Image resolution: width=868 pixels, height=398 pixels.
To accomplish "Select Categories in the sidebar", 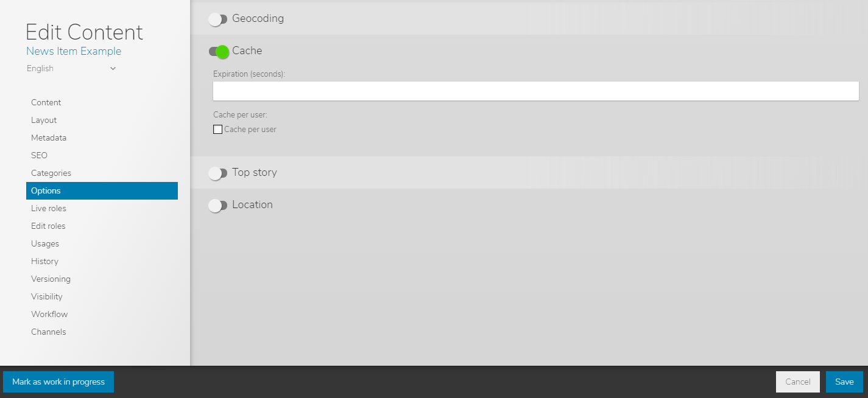I will [51, 173].
